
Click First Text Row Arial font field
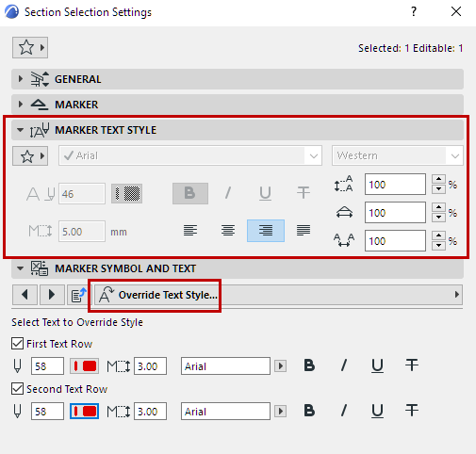point(225,366)
